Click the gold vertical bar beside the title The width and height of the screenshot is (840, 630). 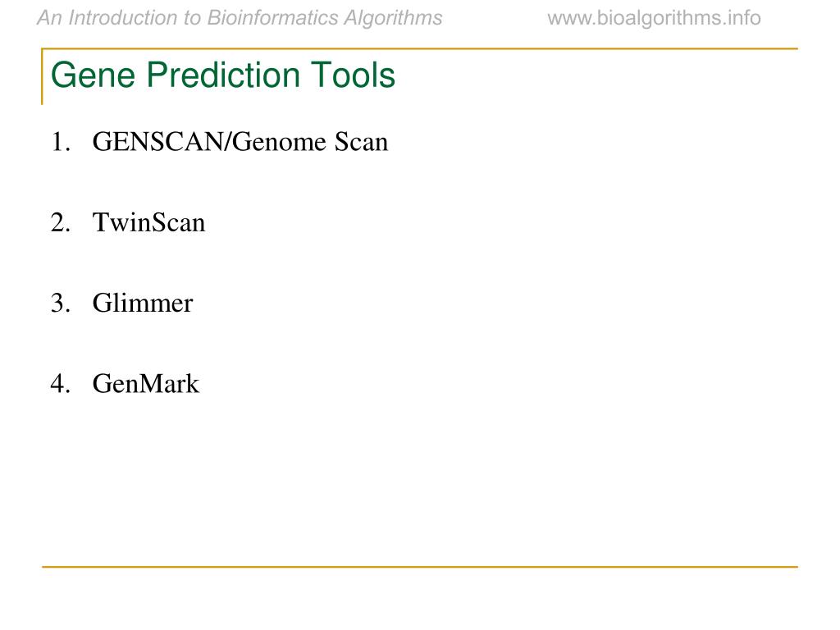click(x=42, y=76)
